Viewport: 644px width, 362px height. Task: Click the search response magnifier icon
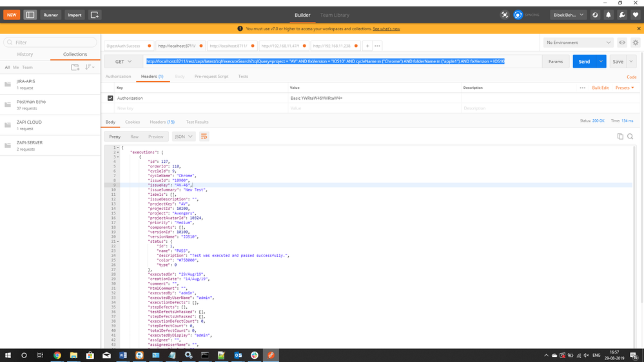click(x=630, y=137)
